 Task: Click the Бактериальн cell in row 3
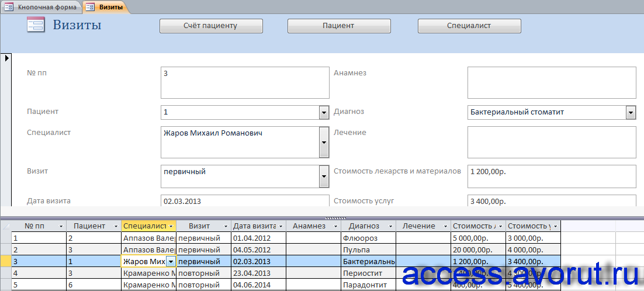click(x=368, y=261)
